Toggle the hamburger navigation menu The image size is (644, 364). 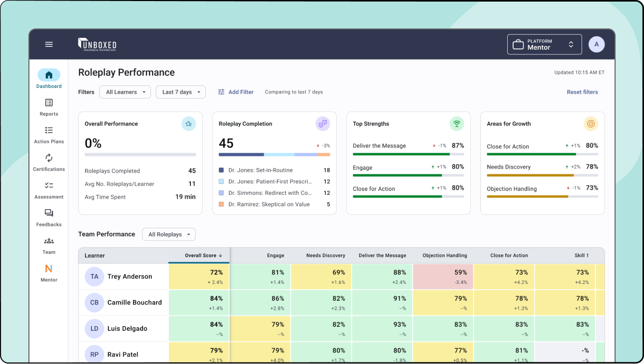(49, 44)
